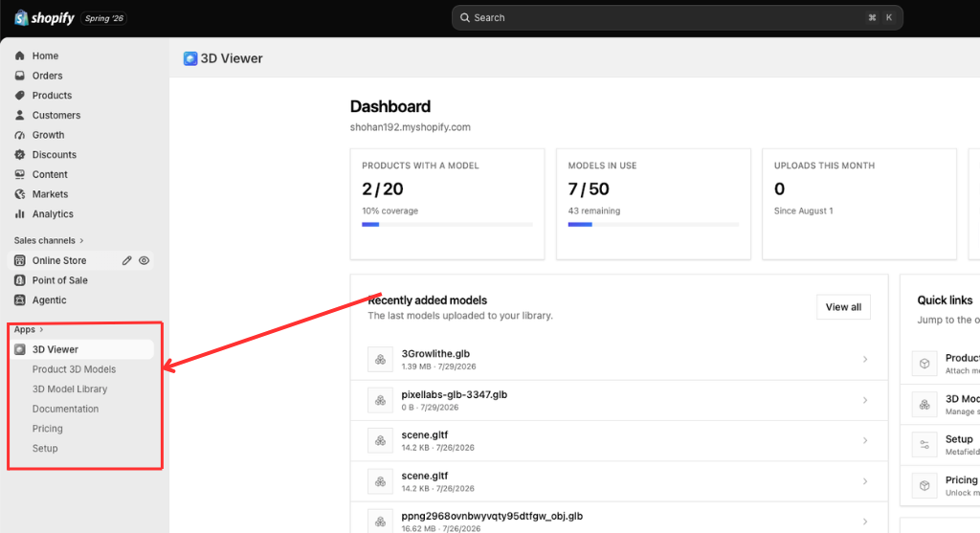
Task: Expand the Sales channels section
Action: (49, 240)
